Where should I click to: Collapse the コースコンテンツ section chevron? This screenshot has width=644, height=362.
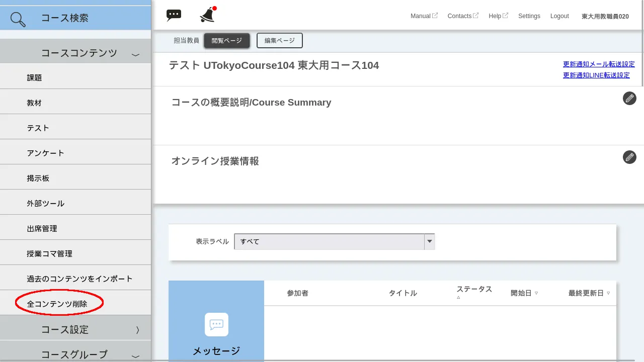pos(135,53)
